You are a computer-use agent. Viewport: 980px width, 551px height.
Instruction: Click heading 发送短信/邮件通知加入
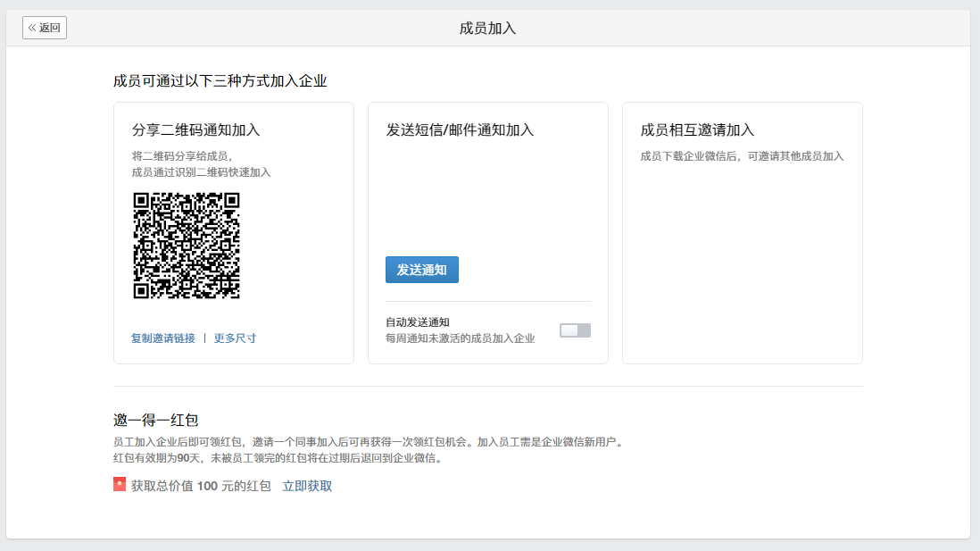tap(460, 130)
